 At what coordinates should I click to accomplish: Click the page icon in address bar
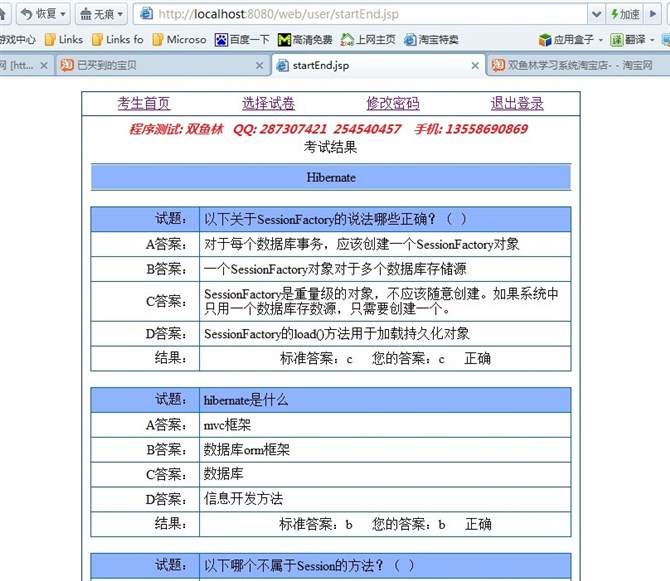146,14
